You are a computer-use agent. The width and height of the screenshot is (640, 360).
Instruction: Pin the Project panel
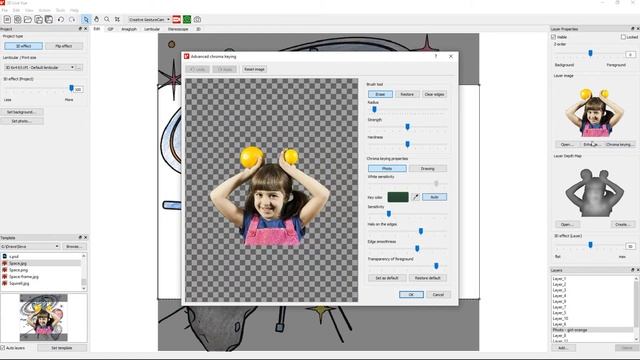point(80,29)
